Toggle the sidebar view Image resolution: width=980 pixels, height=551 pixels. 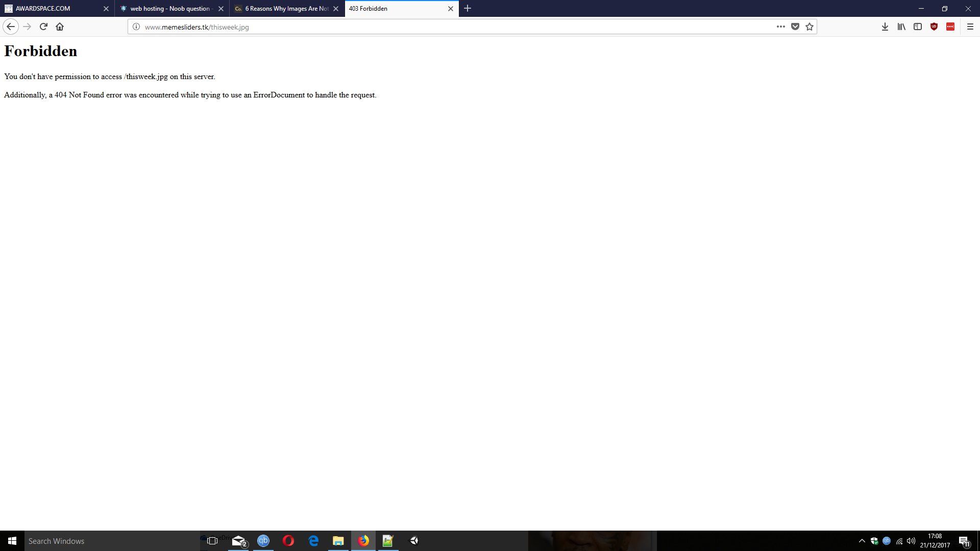[918, 27]
